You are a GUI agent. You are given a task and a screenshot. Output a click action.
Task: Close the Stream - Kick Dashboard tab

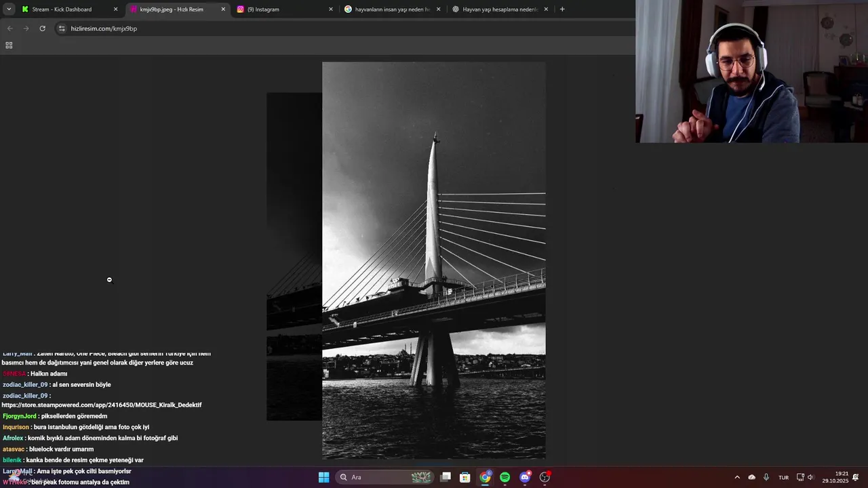115,9
